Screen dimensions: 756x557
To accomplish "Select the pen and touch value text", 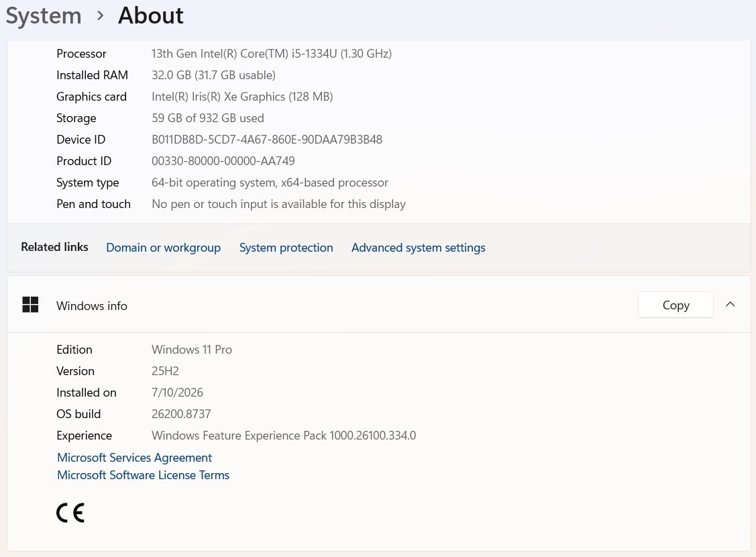I will [278, 204].
